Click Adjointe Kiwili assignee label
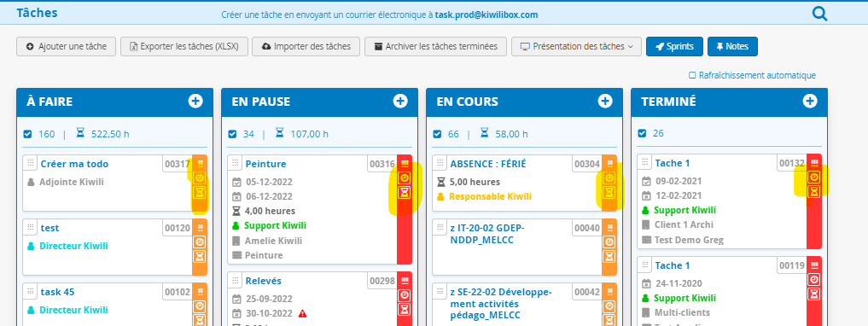This screenshot has width=868, height=326. tap(72, 182)
